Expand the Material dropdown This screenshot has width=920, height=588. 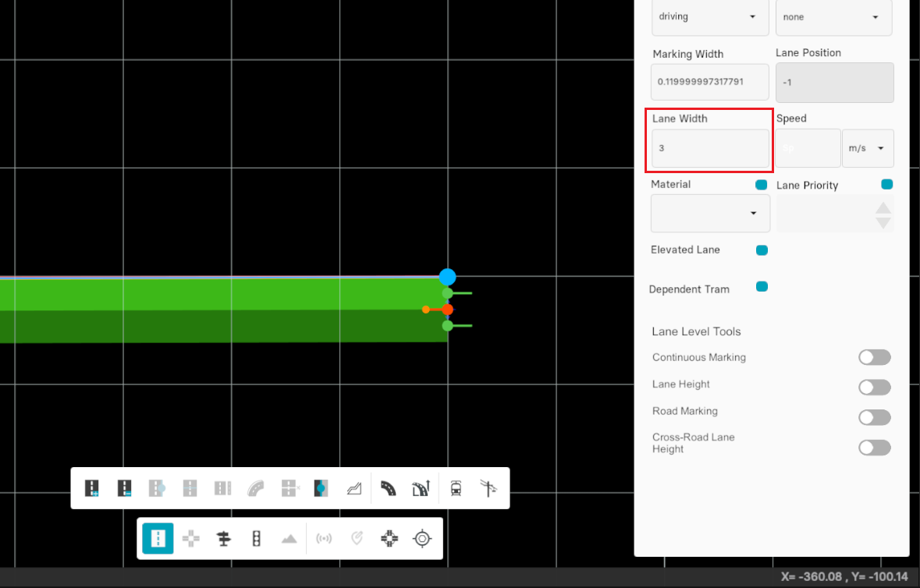(x=710, y=213)
